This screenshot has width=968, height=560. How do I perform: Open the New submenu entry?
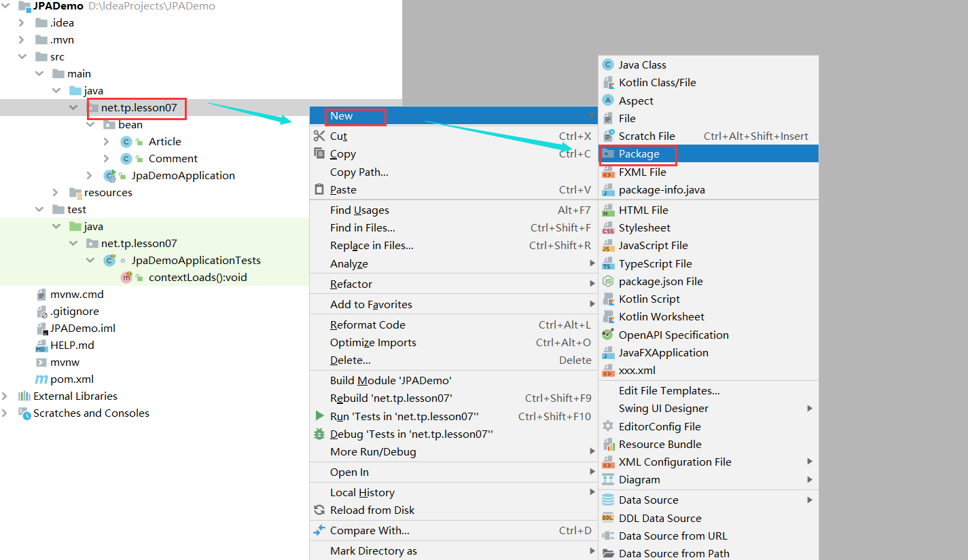[454, 116]
